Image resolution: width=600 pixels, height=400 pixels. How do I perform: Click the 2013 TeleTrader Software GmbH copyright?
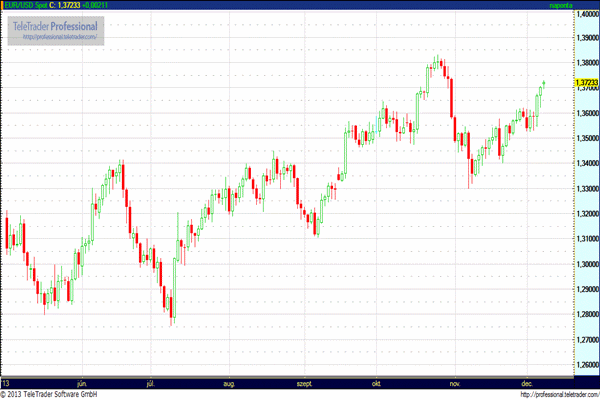pos(49,394)
